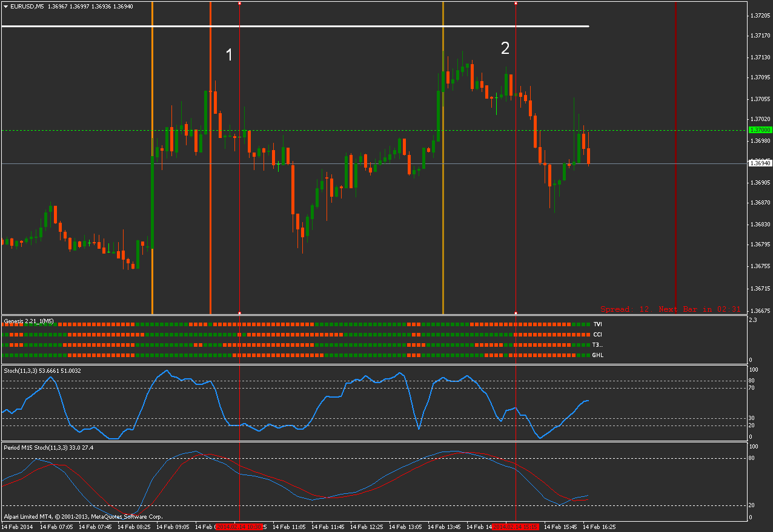773x532 pixels.
Task: Click the 1.37020 price axis label
Action: (x=760, y=120)
